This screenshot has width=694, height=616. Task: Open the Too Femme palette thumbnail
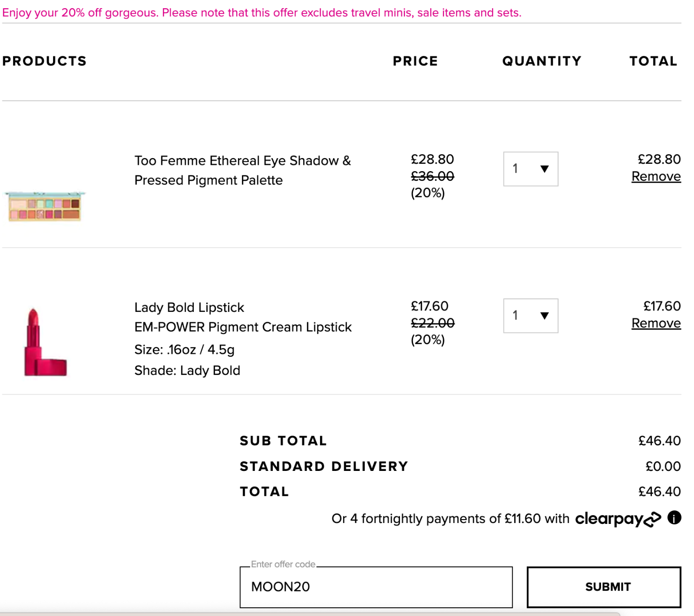(45, 206)
